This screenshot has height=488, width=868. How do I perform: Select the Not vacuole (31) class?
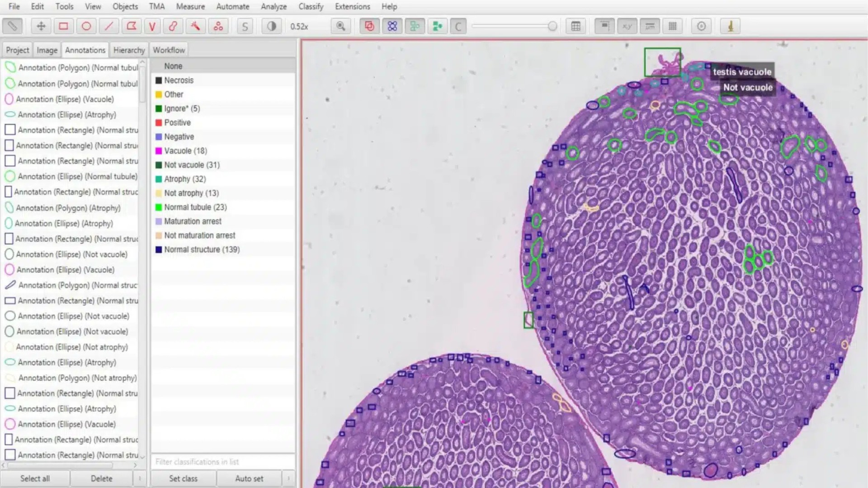(223, 165)
